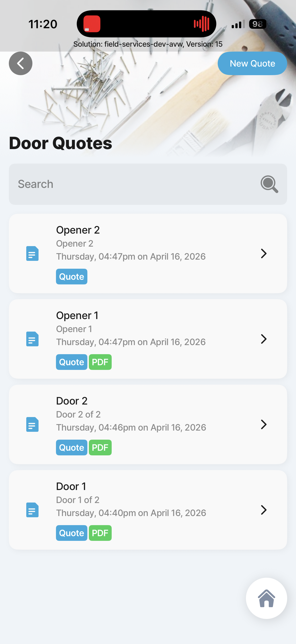Expand the Opener 1 quote chevron

point(264,339)
